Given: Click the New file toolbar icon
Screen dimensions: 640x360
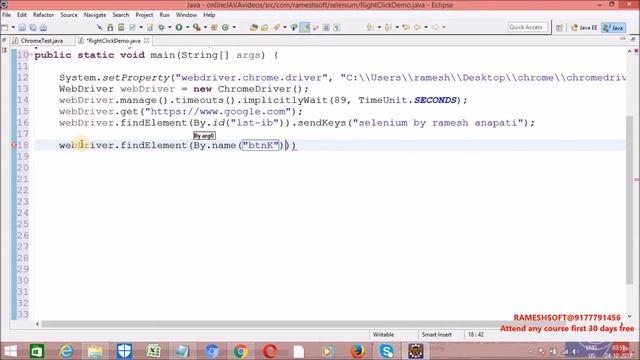Looking at the screenshot, I should point(5,27).
